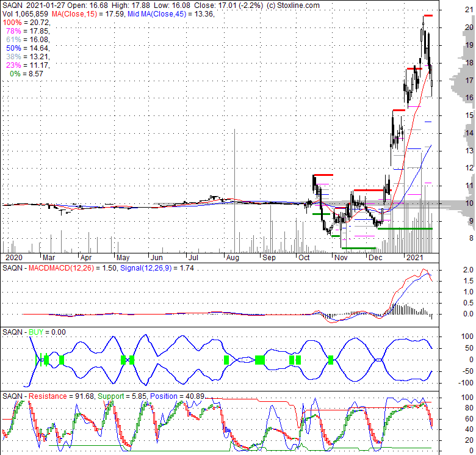This screenshot has width=476, height=455.
Task: Click the Low: 16.08 value
Action: pyautogui.click(x=172, y=5)
